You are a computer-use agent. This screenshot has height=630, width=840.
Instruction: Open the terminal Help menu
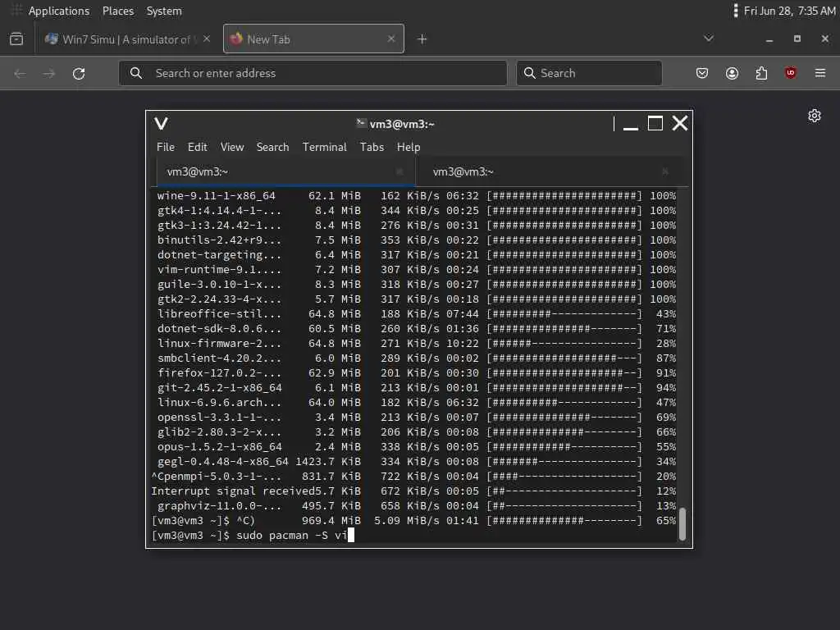[409, 147]
